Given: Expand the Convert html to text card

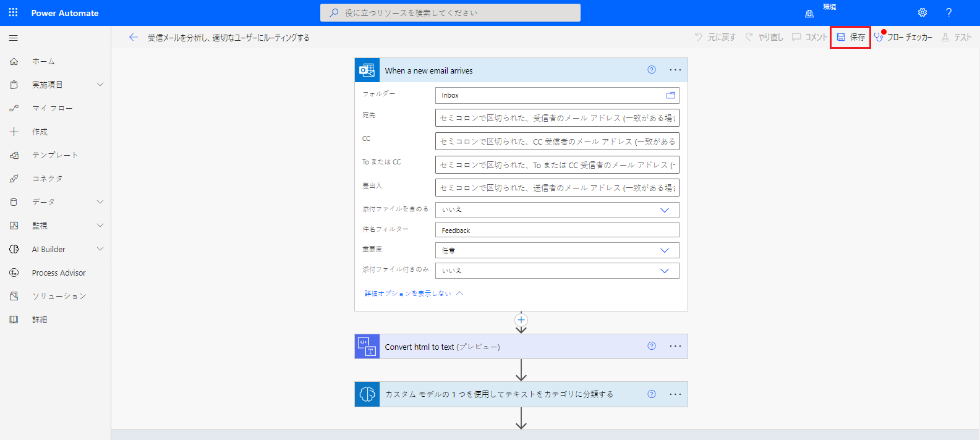Looking at the screenshot, I should (x=521, y=347).
